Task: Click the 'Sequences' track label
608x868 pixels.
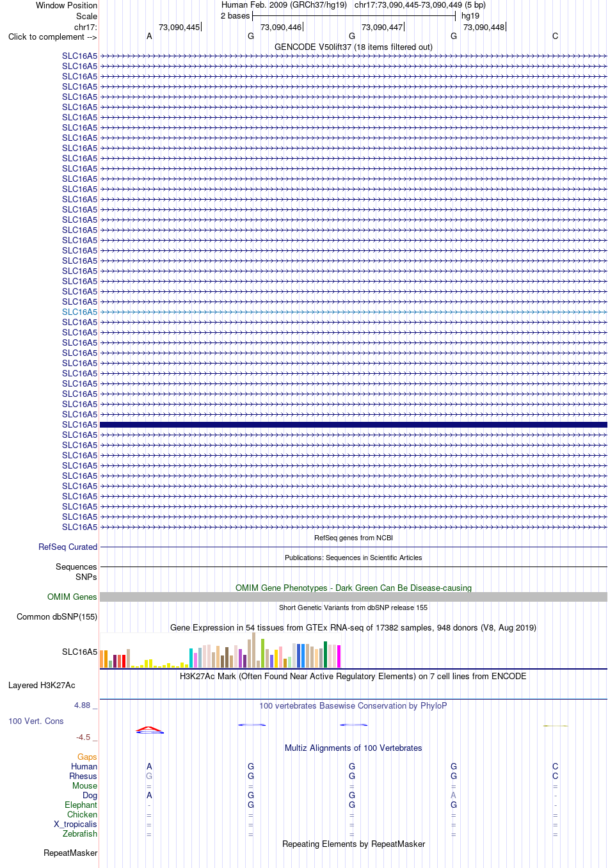Action: click(x=76, y=567)
